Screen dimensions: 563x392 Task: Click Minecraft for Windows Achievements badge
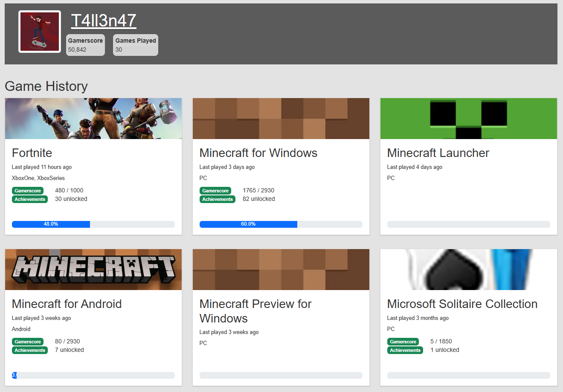(x=218, y=199)
